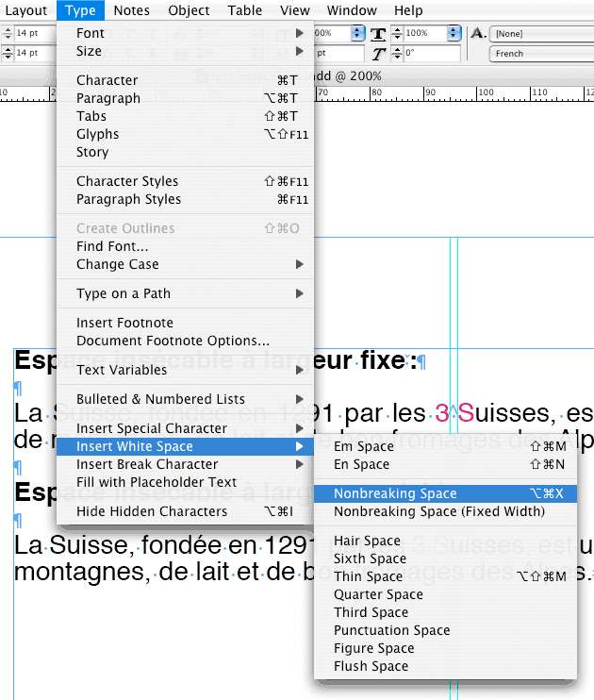Click the Horizontal Scale T icon

[378, 33]
